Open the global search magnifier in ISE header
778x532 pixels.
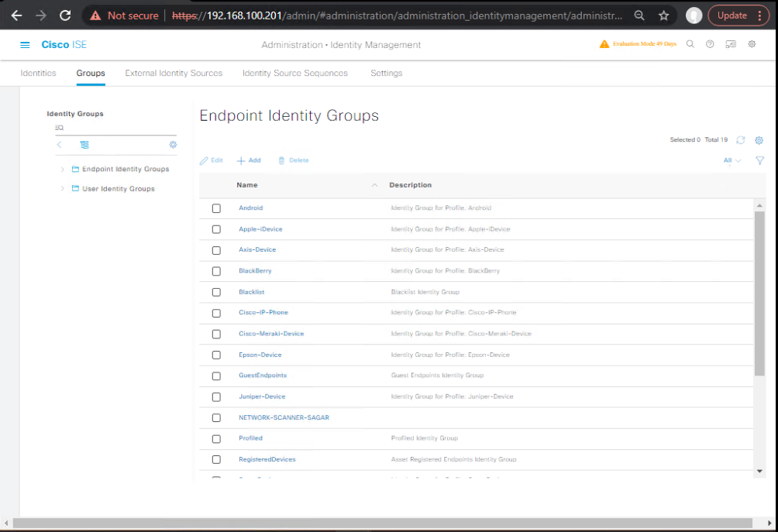690,44
